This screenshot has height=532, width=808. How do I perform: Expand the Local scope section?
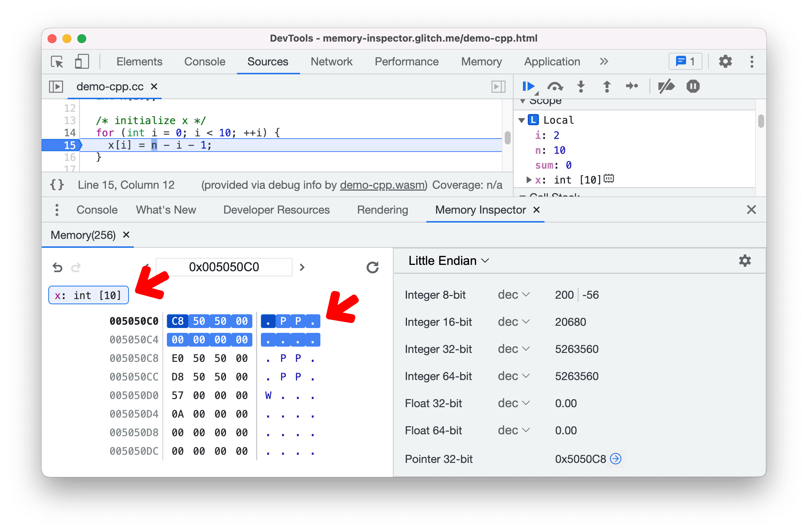click(x=525, y=119)
